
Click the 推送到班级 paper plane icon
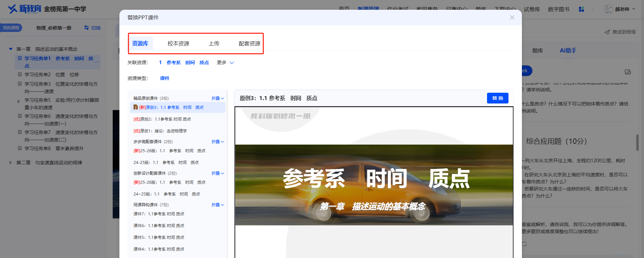click(x=607, y=32)
